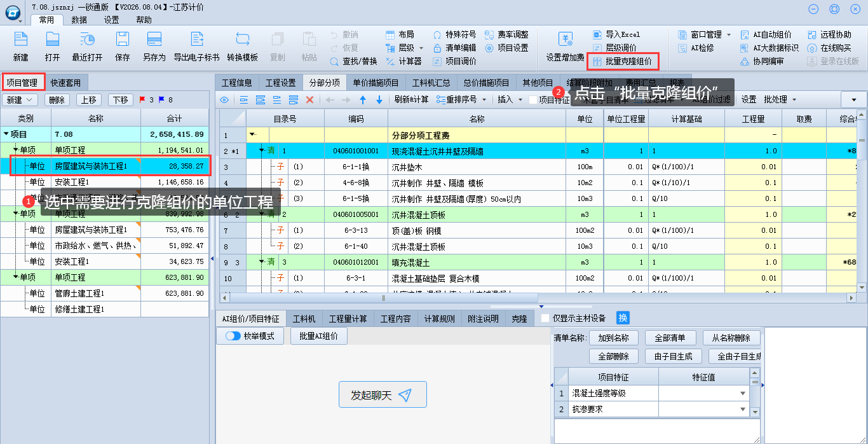Check the 仅显示主材设备 checkbox

[545, 318]
